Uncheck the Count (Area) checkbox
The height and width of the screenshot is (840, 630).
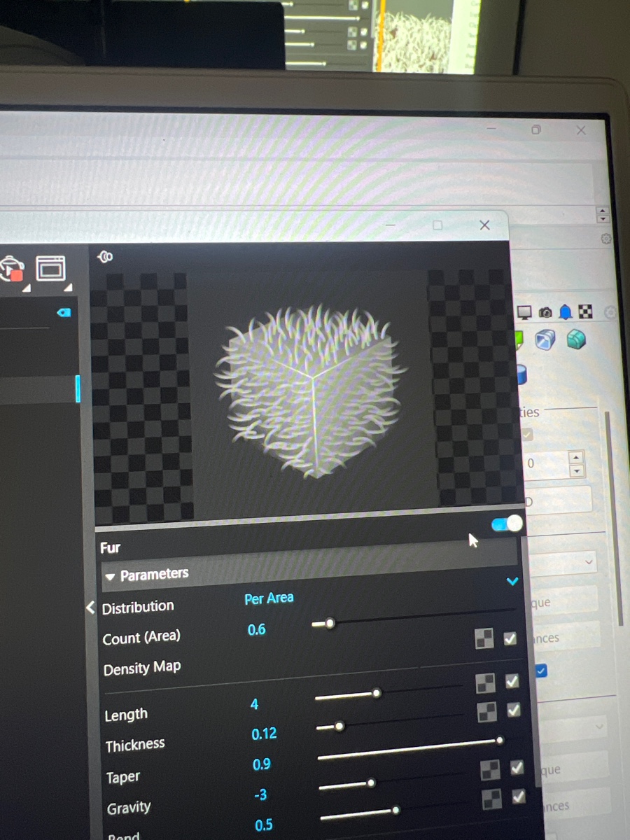tap(510, 638)
